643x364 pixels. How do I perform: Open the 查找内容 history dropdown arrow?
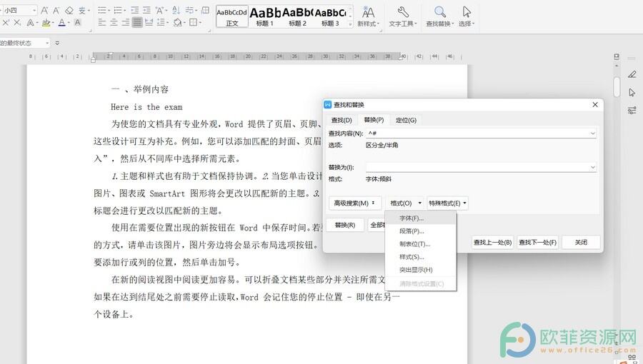pyautogui.click(x=592, y=133)
